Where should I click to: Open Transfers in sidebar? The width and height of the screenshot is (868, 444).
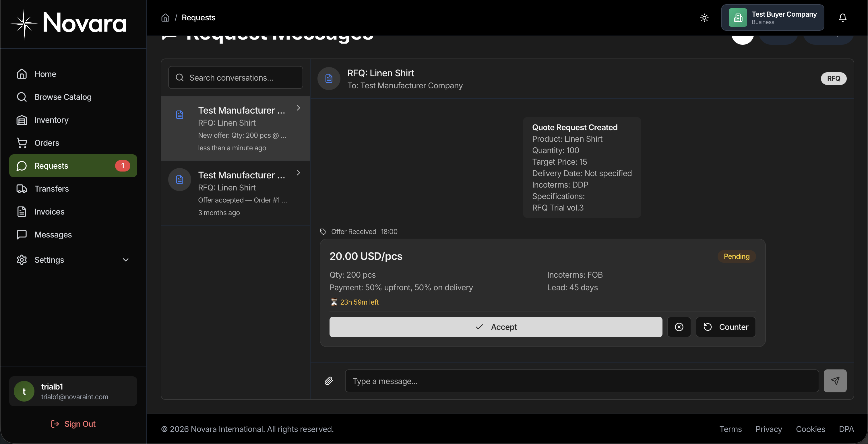click(73, 189)
